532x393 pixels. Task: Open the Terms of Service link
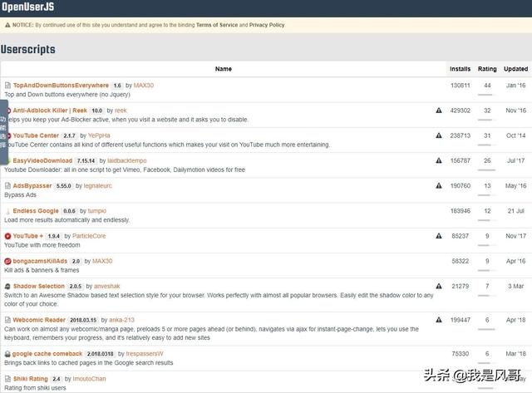point(217,25)
